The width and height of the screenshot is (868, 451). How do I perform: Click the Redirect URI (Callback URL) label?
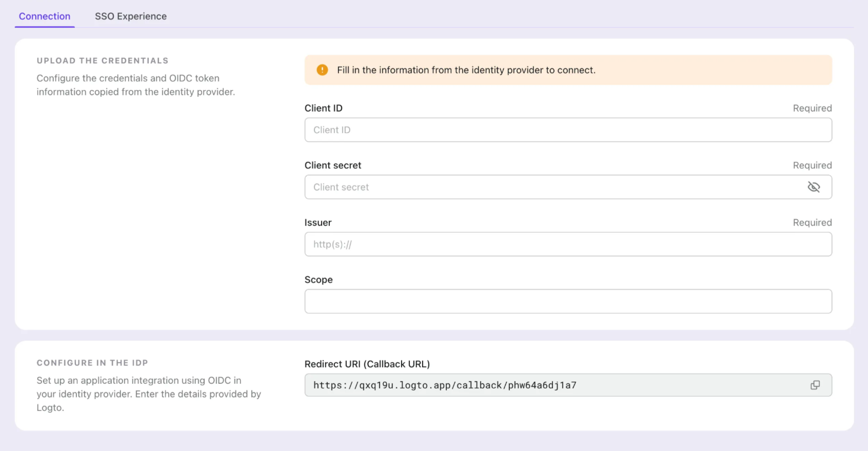click(367, 364)
